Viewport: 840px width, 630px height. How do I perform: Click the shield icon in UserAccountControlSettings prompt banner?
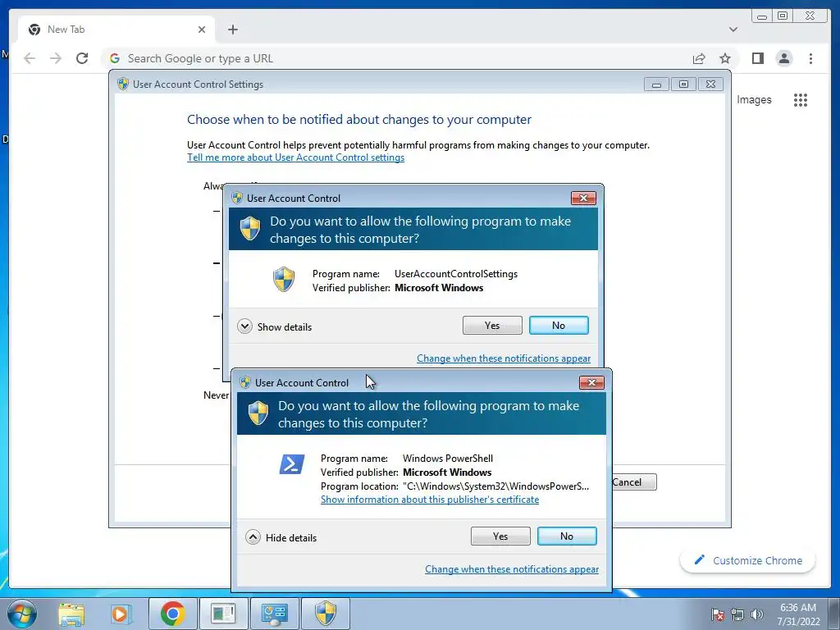(x=249, y=229)
